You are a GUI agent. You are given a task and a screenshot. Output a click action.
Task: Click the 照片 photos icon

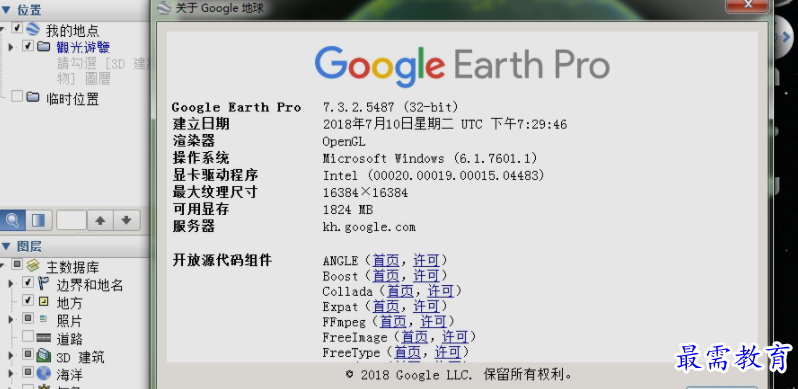[44, 319]
